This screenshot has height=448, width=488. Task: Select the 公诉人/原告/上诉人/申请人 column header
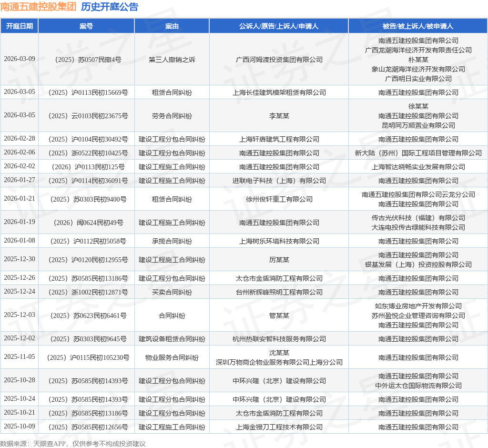(x=279, y=26)
